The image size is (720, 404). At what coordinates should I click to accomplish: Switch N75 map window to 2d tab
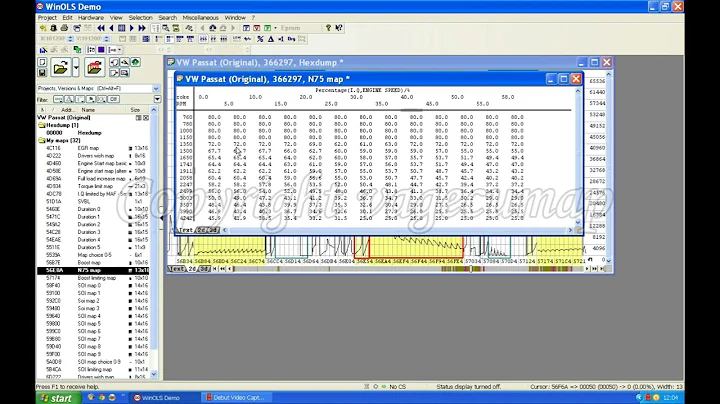pos(201,230)
